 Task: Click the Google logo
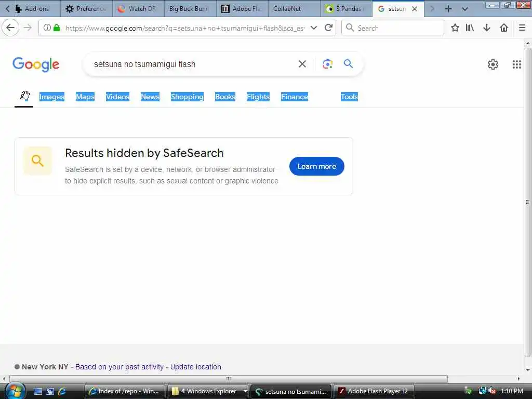point(36,64)
